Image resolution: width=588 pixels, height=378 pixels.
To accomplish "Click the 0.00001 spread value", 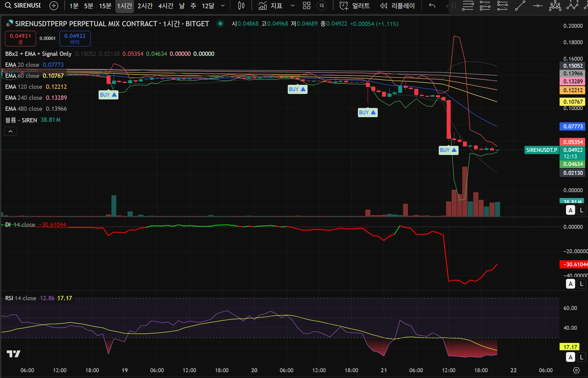I will click(x=48, y=38).
